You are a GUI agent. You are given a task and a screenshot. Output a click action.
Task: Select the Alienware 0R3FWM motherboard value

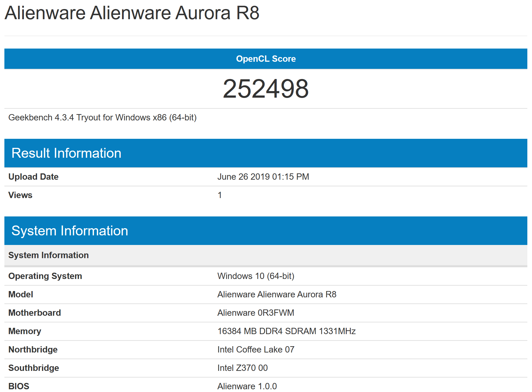256,313
